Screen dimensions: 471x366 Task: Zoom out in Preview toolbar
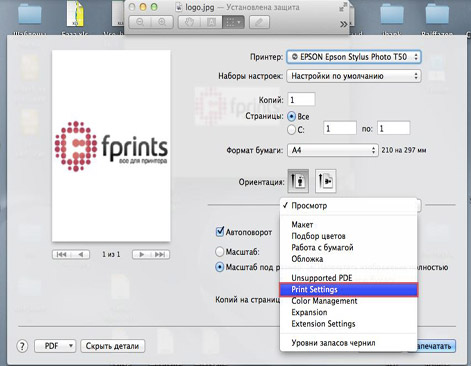140,22
